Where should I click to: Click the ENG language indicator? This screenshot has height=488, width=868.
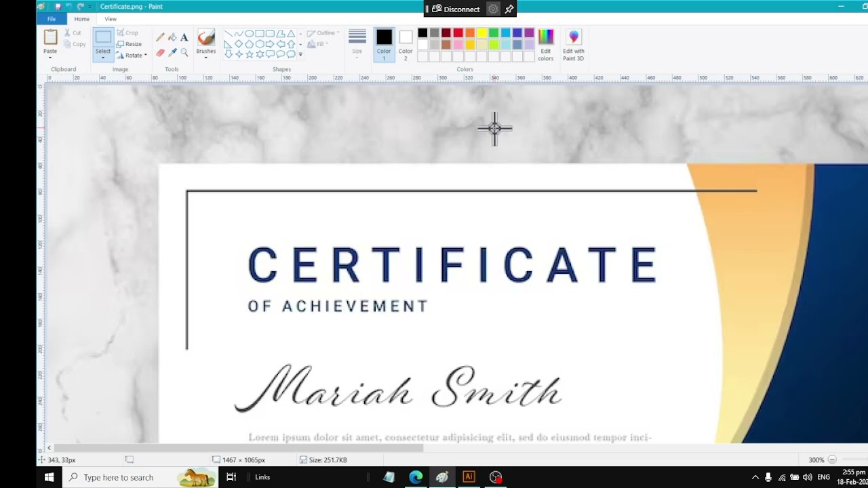(x=823, y=477)
